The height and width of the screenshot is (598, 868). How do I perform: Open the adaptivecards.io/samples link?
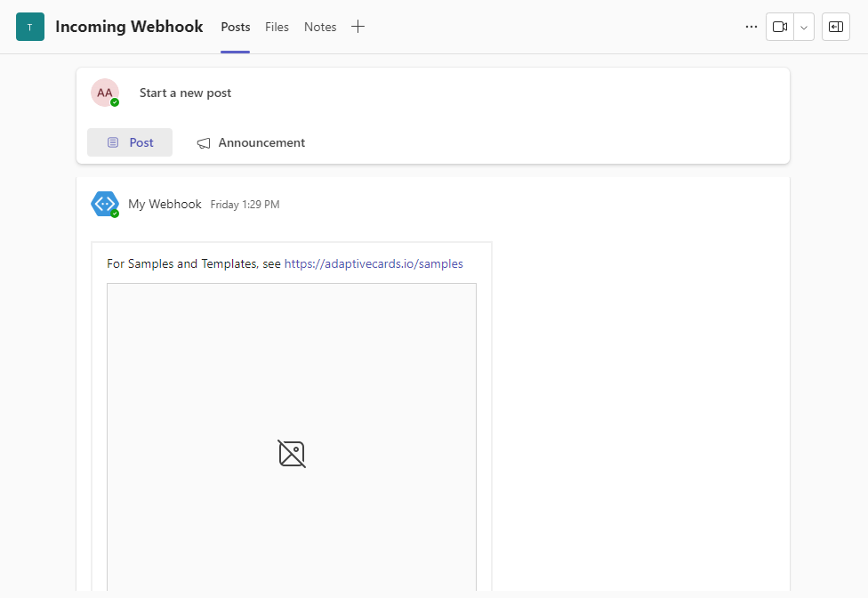[374, 263]
